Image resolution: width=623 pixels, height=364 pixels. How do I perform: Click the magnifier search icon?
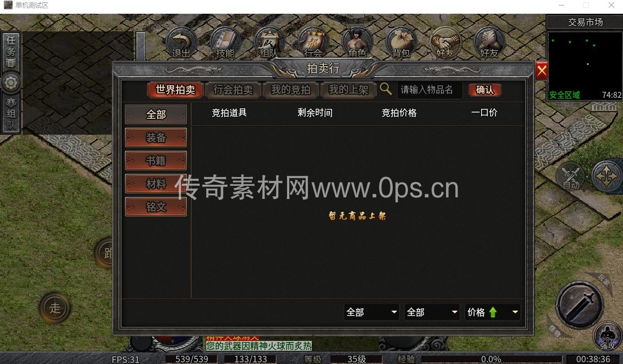coord(385,89)
